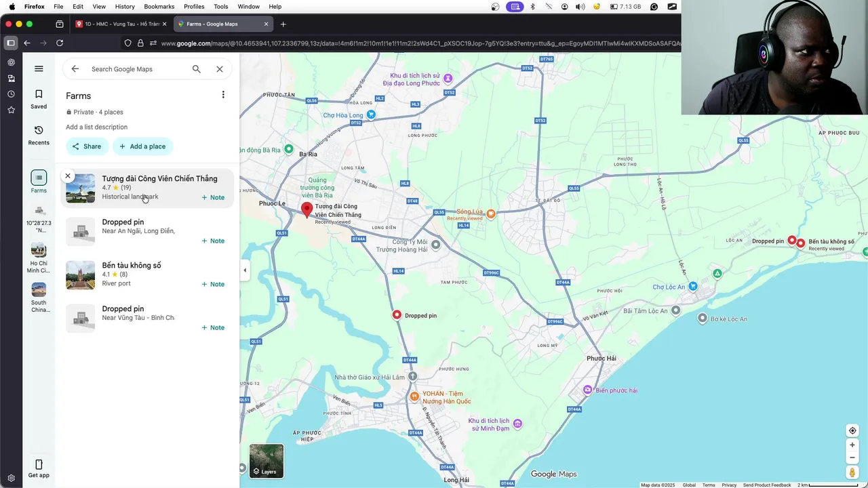
Task: Open the South China recent item
Action: [x=39, y=298]
